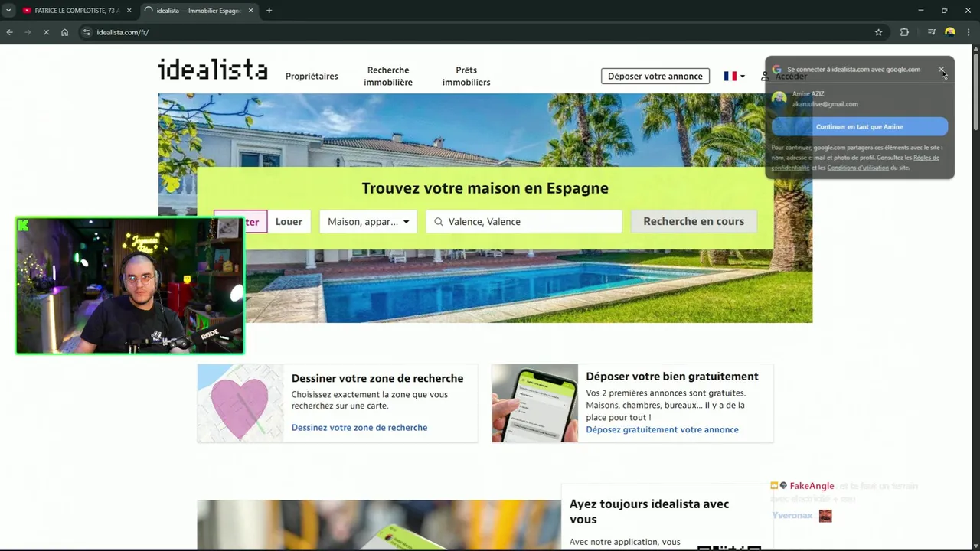Stop the page loading with X icon
The width and height of the screenshot is (980, 551).
46,32
